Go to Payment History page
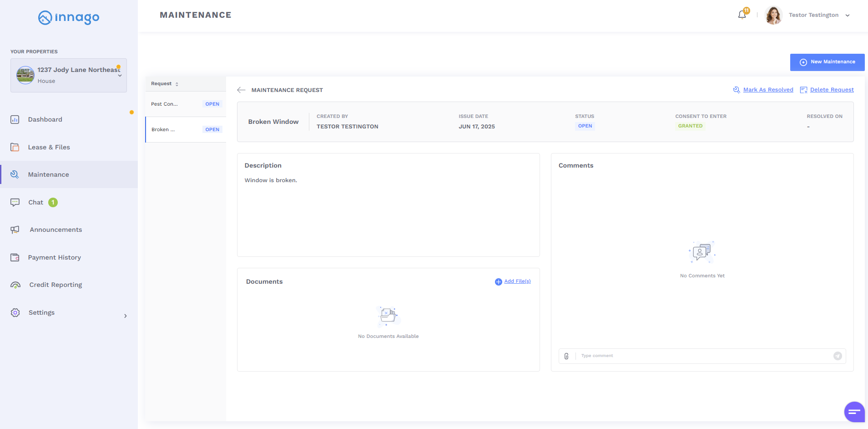Image resolution: width=868 pixels, height=429 pixels. click(54, 257)
